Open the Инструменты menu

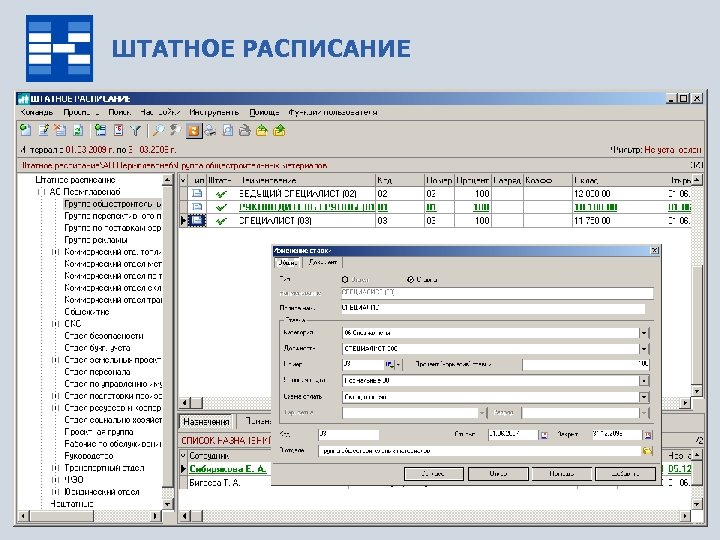pos(214,112)
